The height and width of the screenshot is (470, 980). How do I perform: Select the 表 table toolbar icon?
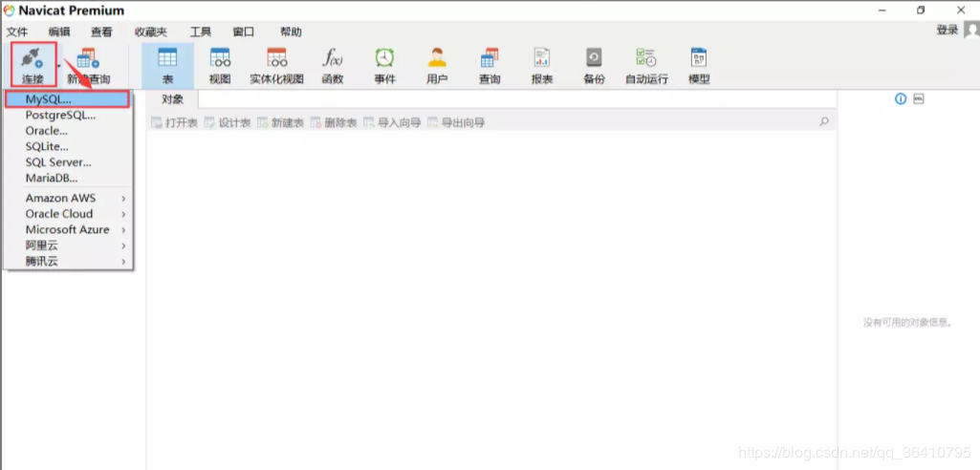coord(167,58)
